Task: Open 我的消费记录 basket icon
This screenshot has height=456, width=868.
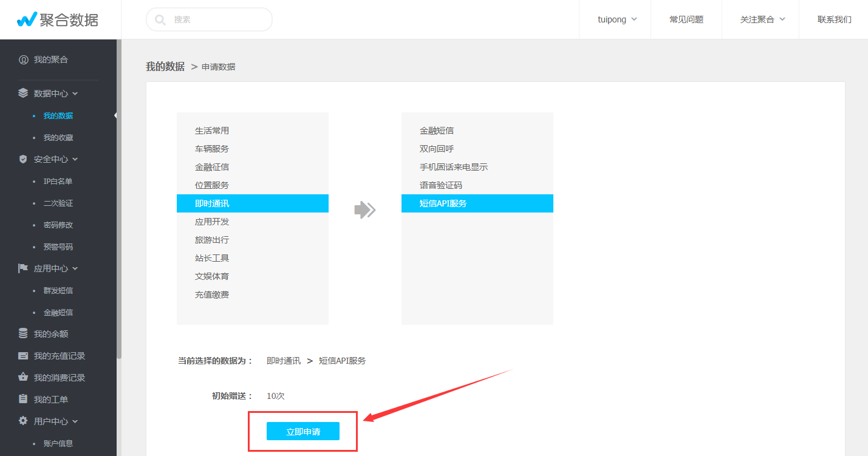Action: tap(23, 378)
